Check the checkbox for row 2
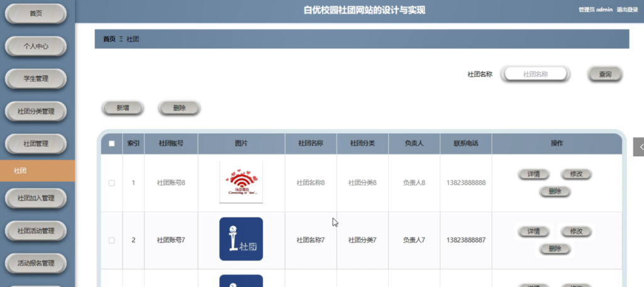Image resolution: width=644 pixels, height=287 pixels. click(x=112, y=241)
